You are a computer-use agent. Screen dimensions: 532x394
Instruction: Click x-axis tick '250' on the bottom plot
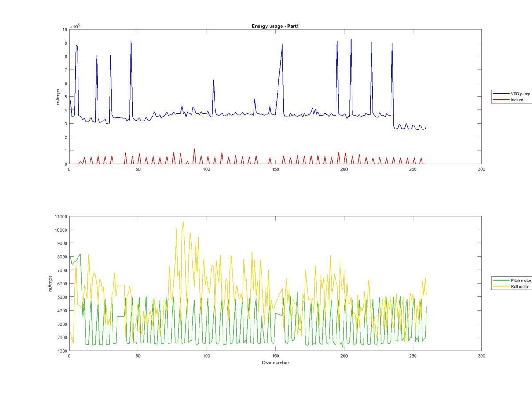413,356
